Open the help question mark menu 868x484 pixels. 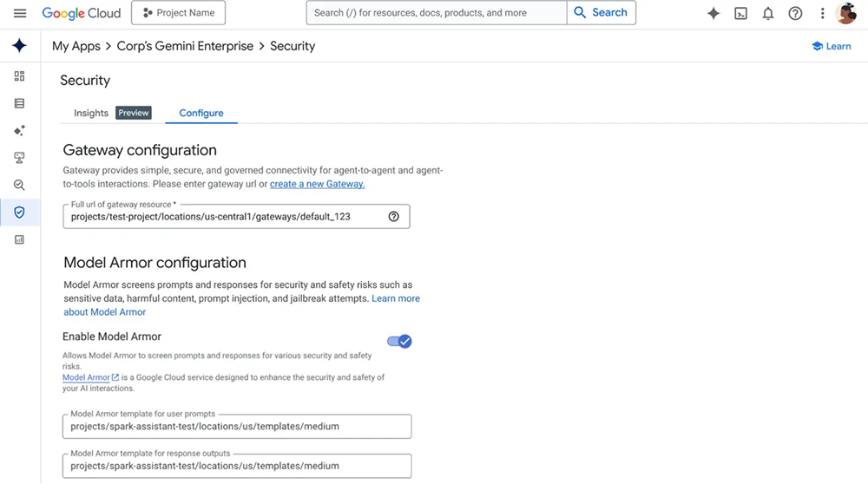pos(795,13)
